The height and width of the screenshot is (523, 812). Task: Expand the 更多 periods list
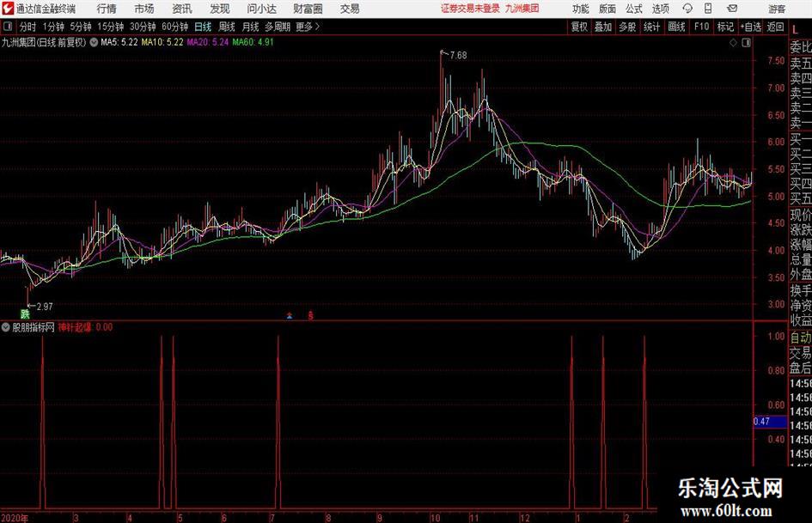coord(308,27)
